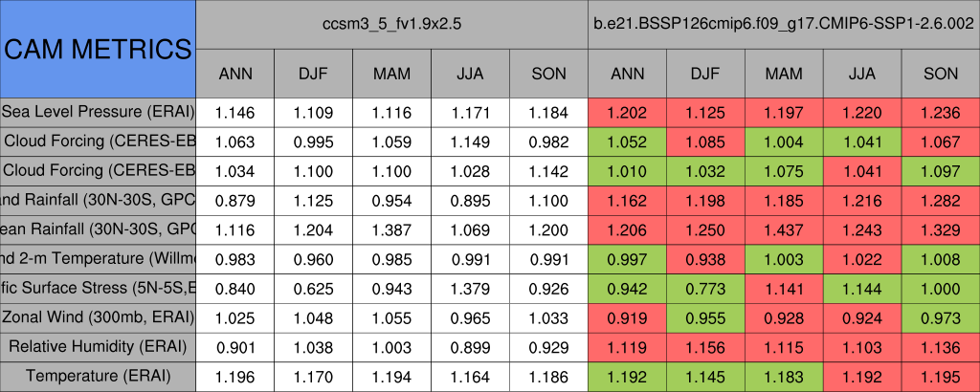Click the white cell with value 1.379
980x392 pixels.
(470, 288)
